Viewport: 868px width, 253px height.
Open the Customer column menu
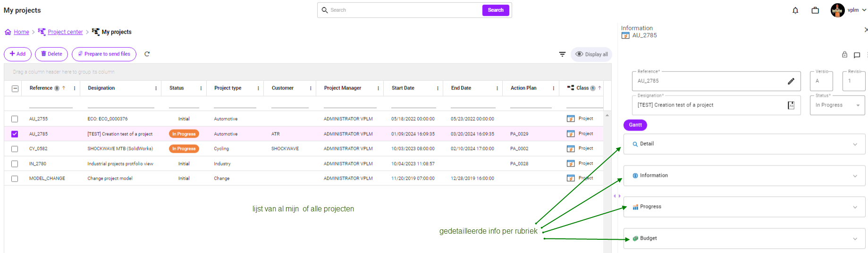[311, 88]
